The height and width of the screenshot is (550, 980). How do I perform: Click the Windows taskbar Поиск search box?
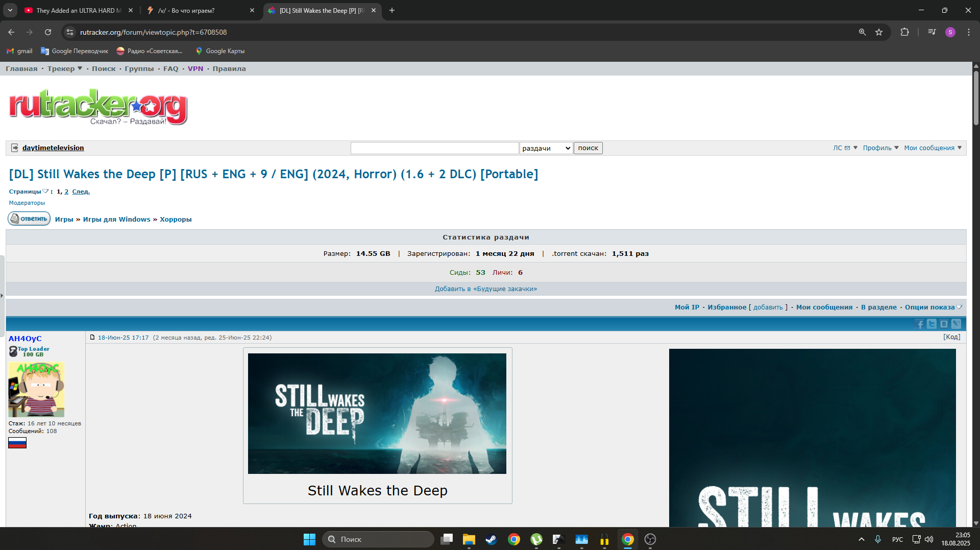(378, 539)
